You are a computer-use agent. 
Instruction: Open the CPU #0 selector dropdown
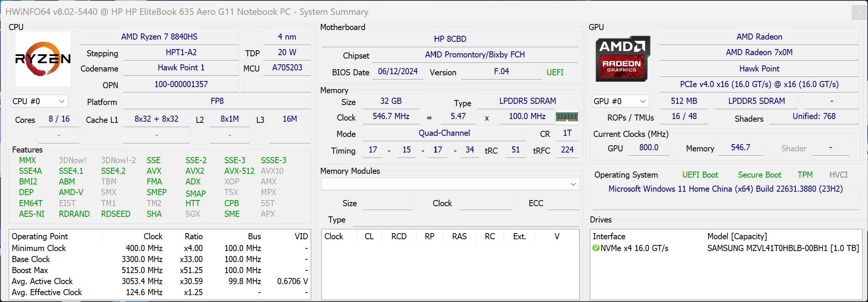(x=39, y=101)
